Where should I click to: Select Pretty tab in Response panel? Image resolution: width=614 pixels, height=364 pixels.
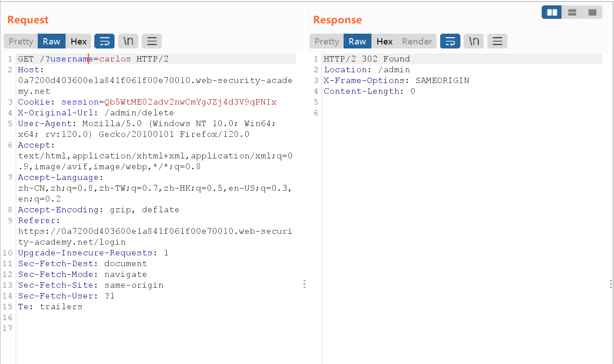[327, 41]
